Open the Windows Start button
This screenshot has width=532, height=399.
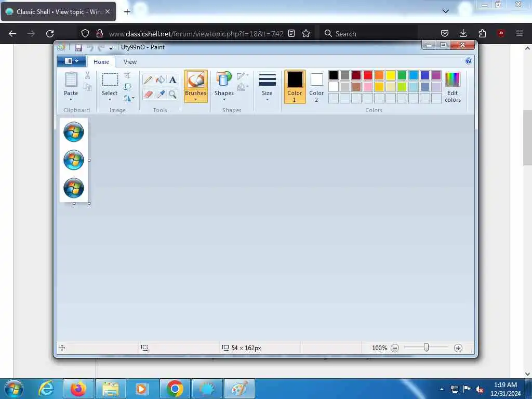(14, 389)
